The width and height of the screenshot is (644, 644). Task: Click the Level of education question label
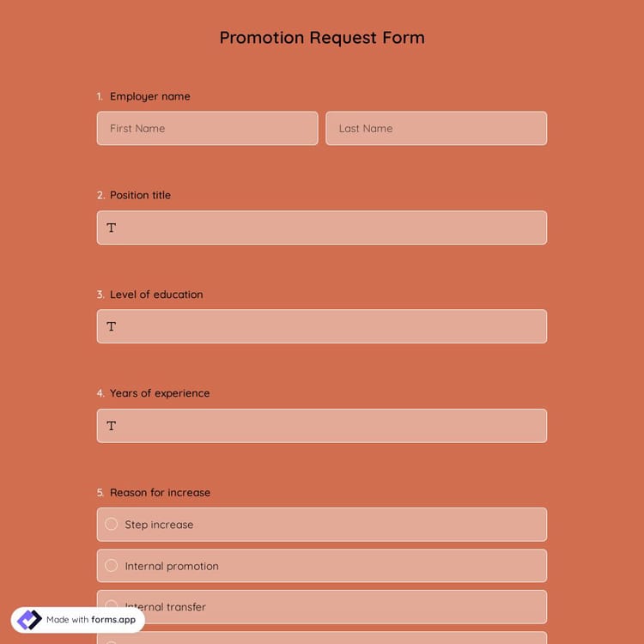click(x=156, y=295)
